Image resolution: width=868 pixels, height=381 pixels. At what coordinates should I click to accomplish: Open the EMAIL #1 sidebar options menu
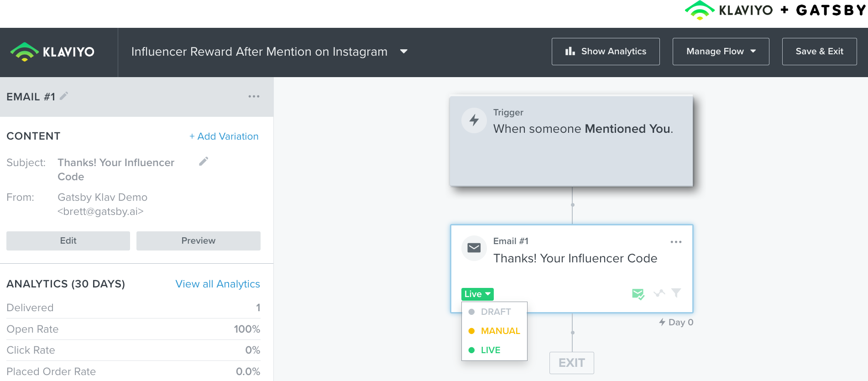tap(254, 96)
